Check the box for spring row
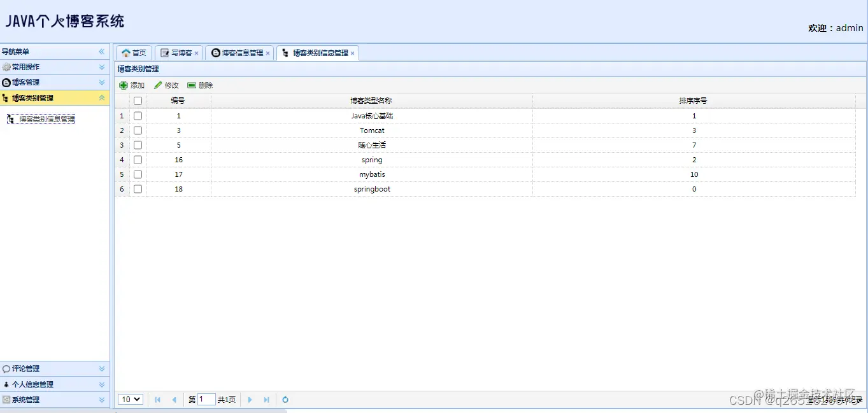This screenshot has width=868, height=413. tap(138, 160)
